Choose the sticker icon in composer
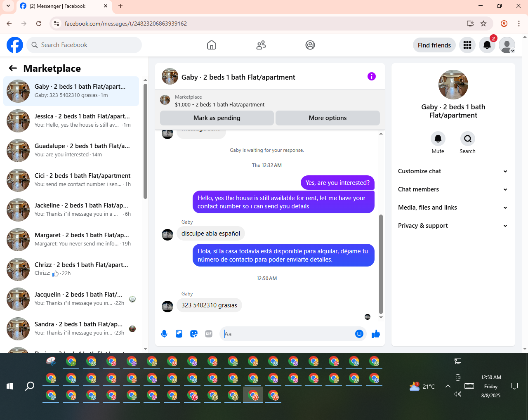Viewport: 528px width, 420px height. (x=194, y=334)
